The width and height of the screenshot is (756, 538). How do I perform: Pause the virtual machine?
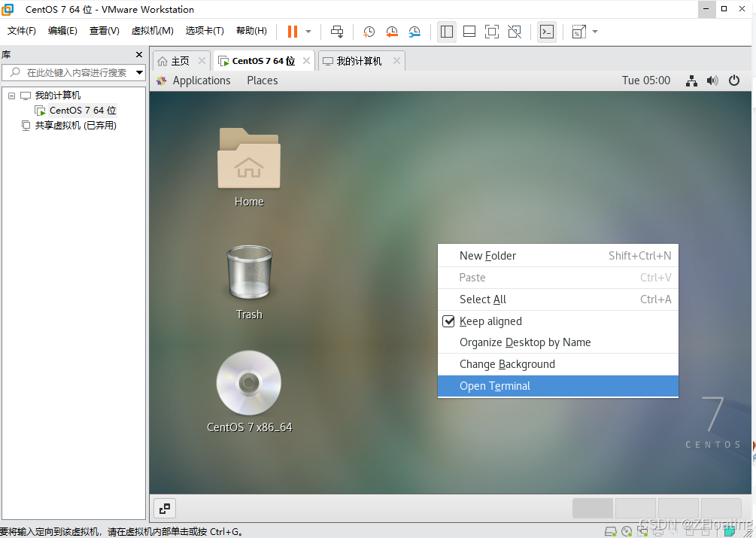point(292,32)
